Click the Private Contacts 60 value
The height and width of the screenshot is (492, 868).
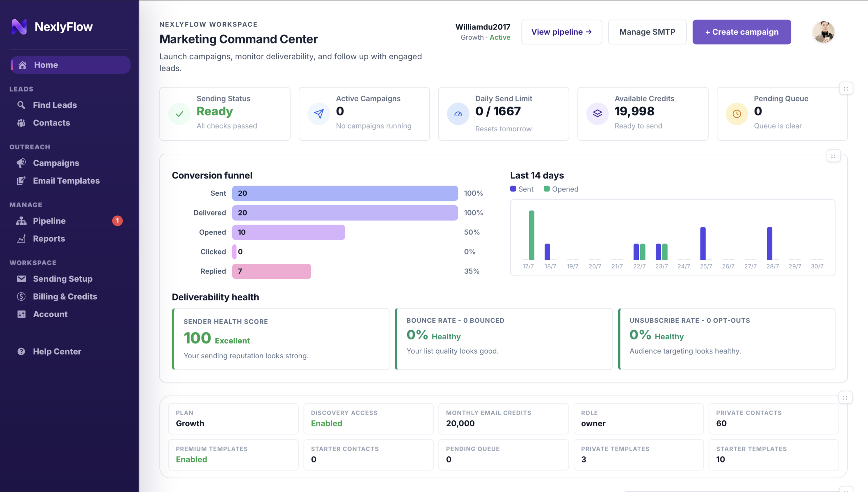[x=721, y=423]
